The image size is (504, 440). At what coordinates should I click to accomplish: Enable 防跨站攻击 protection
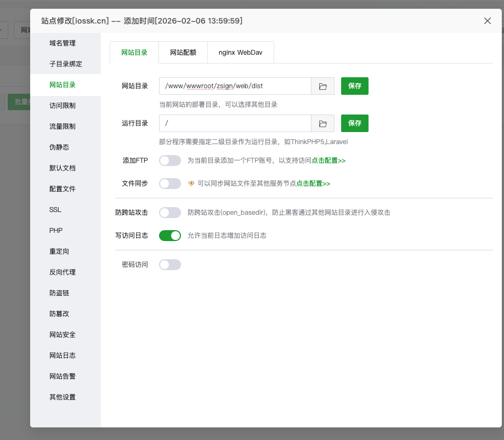tap(170, 213)
